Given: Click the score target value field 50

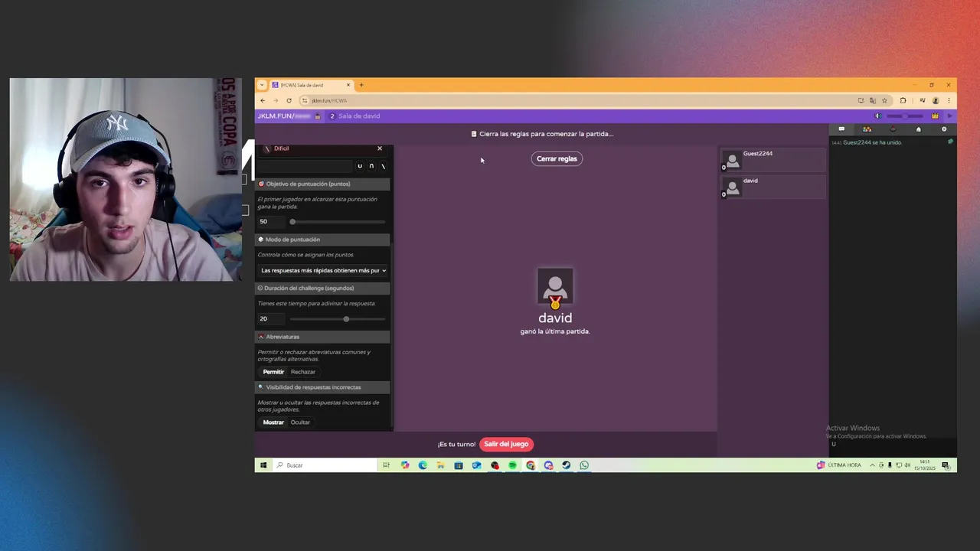Looking at the screenshot, I should pyautogui.click(x=270, y=222).
